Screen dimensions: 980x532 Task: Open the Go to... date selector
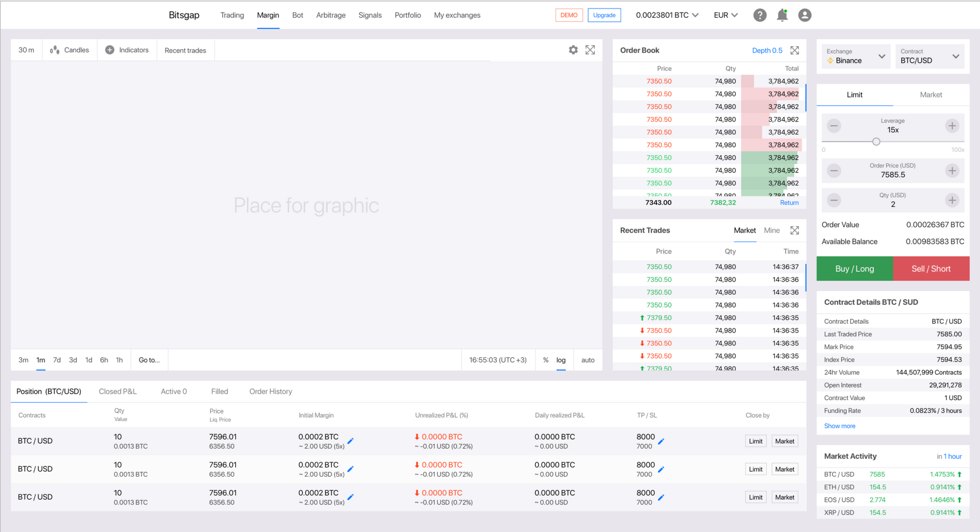pos(149,360)
